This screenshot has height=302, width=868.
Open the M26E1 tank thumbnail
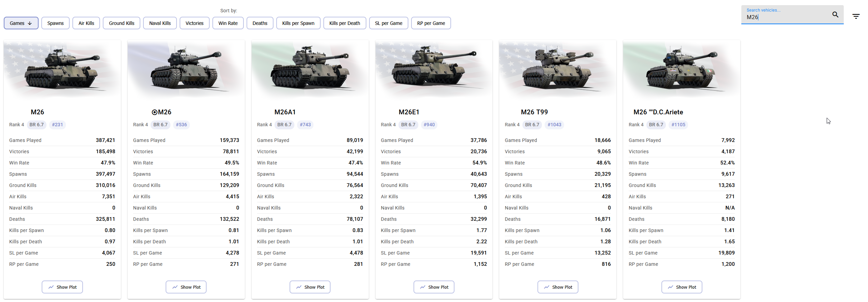click(x=434, y=69)
